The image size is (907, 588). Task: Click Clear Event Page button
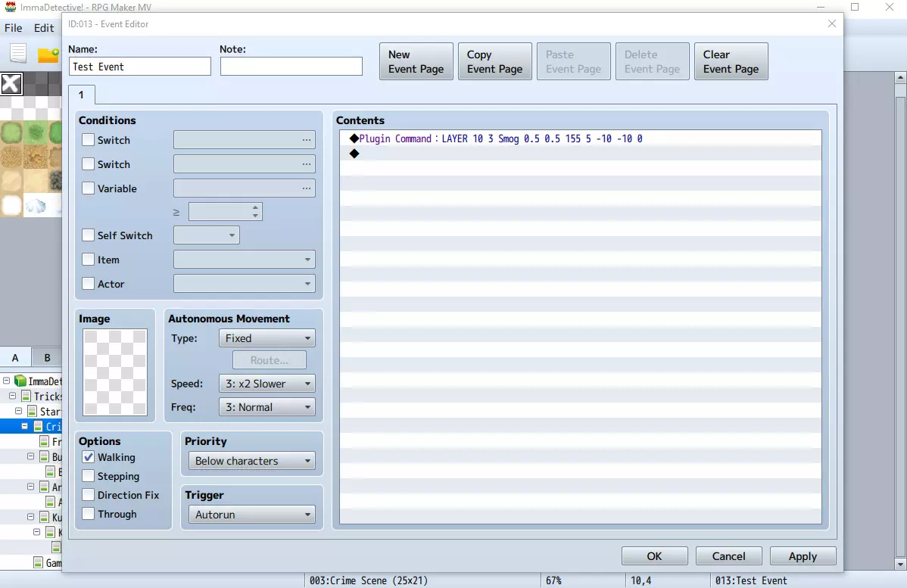point(731,61)
